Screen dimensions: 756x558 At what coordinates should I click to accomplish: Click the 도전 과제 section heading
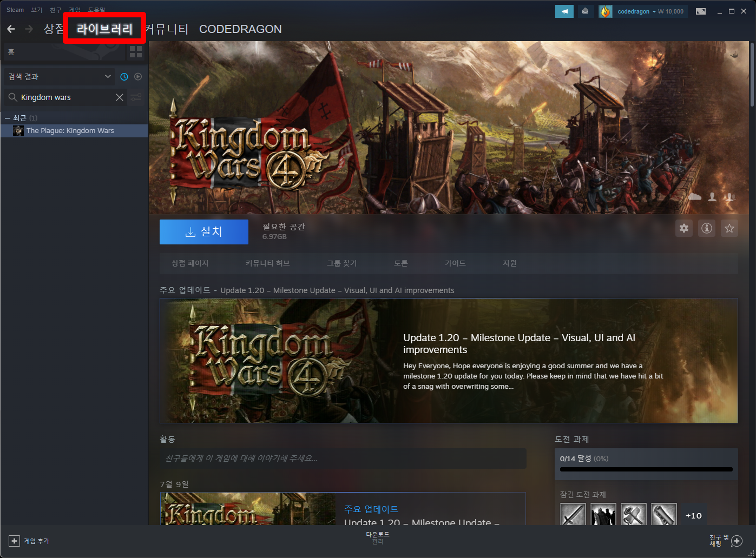tap(571, 439)
